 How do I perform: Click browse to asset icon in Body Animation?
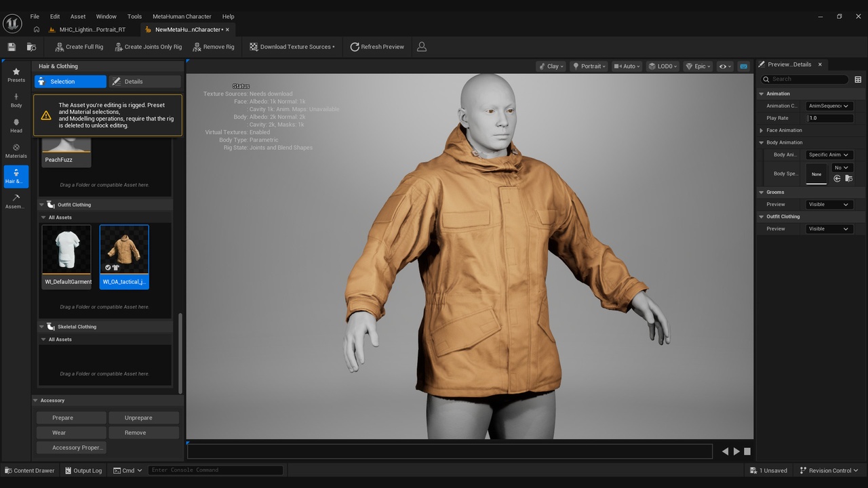(x=848, y=179)
